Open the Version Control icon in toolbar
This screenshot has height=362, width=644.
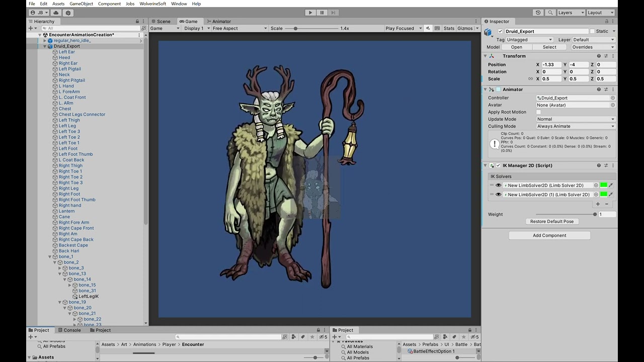tap(68, 13)
